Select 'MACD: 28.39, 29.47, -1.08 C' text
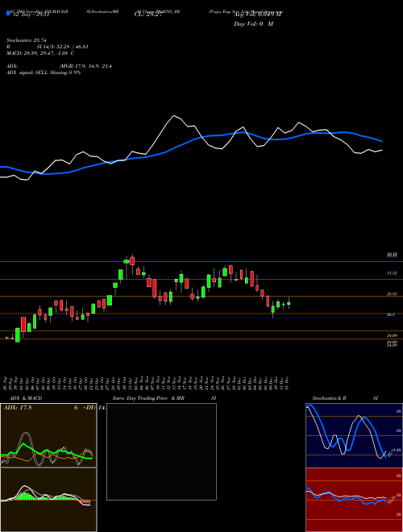Image resolution: width=403 pixels, height=532 pixels. click(40, 53)
